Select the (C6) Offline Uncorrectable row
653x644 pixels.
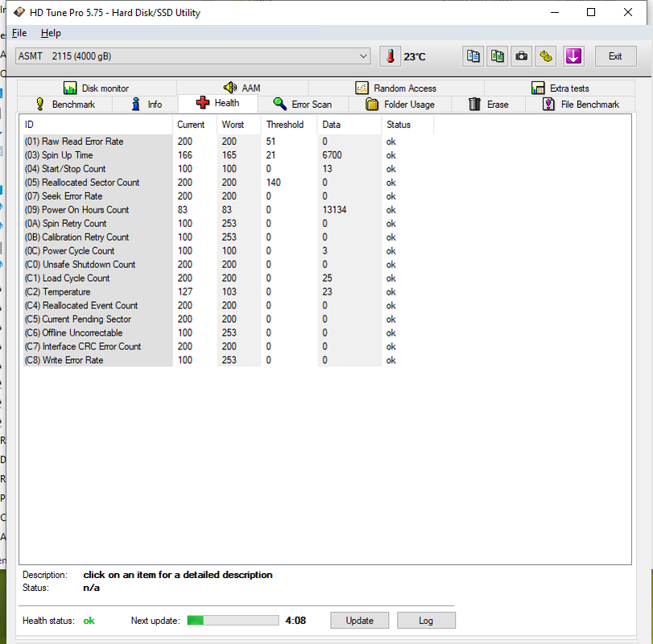click(x=228, y=332)
